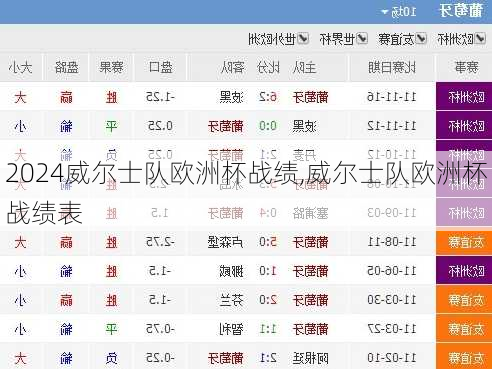The image size is (492, 369).
Task: Click the 欧洲杯 tag in the 11-06-05 row
Action: click(464, 271)
